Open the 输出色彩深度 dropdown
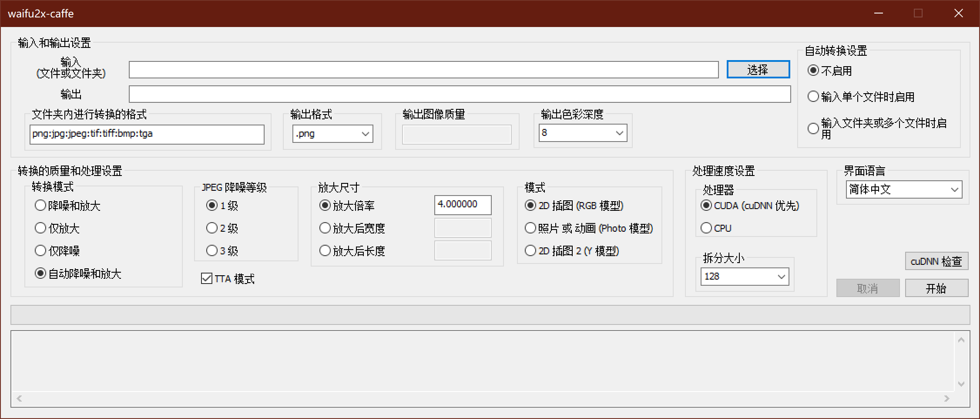The height and width of the screenshot is (419, 980). (x=583, y=133)
